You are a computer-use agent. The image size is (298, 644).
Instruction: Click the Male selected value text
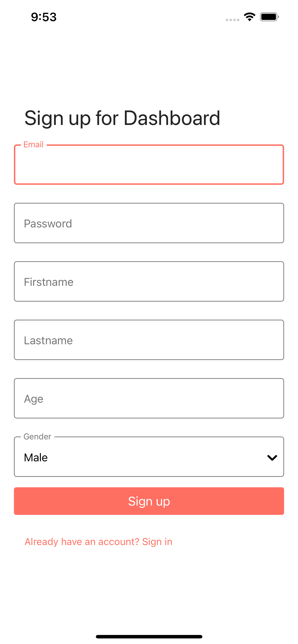[36, 458]
